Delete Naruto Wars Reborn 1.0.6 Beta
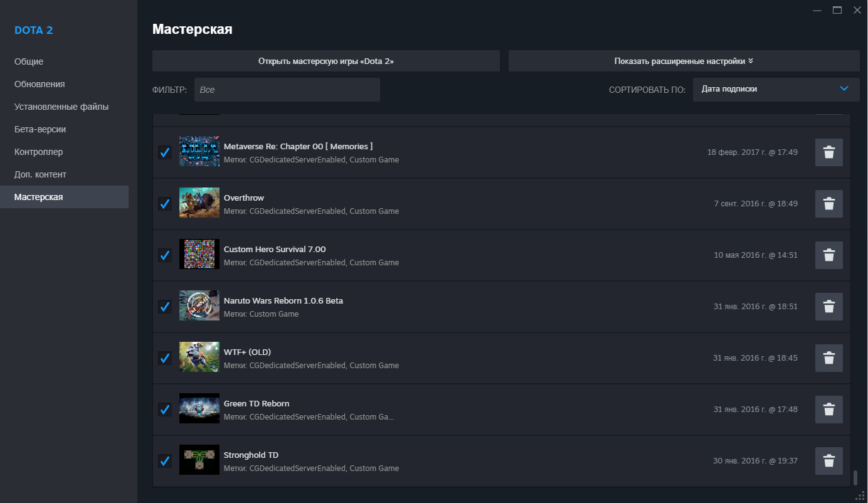Viewport: 868px width, 503px height. [828, 307]
